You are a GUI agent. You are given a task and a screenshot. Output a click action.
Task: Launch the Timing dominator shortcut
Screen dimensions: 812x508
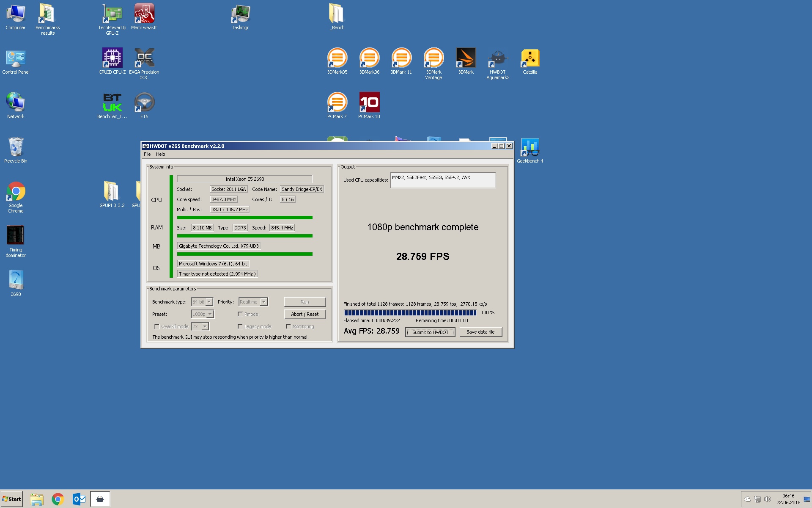(x=16, y=242)
